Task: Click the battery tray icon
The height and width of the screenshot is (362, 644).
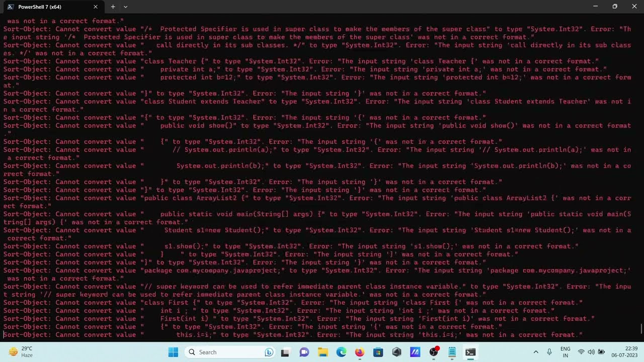Action: click(x=601, y=352)
